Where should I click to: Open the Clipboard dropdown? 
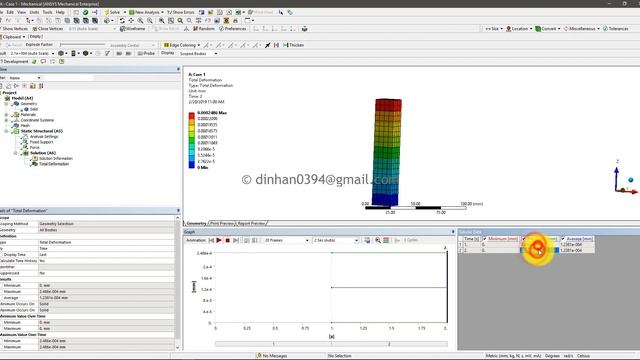tap(13, 37)
